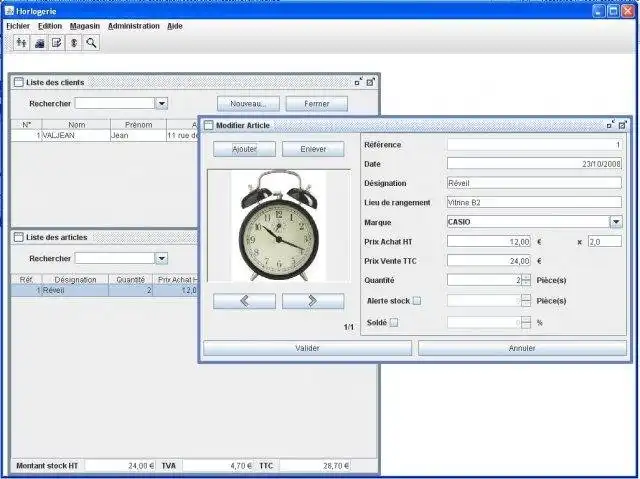
Task: Open the Aide menu
Action: coord(175,26)
